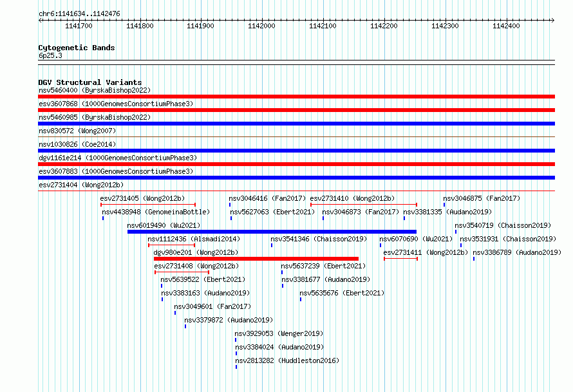Select the red span under esv2731405
Screen dimensions: 573x392
click(148, 205)
